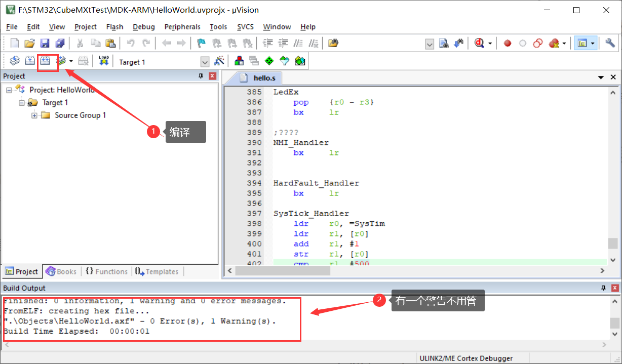Image resolution: width=622 pixels, height=364 pixels.
Task: Download code to flash with LOAD button
Action: tap(103, 60)
